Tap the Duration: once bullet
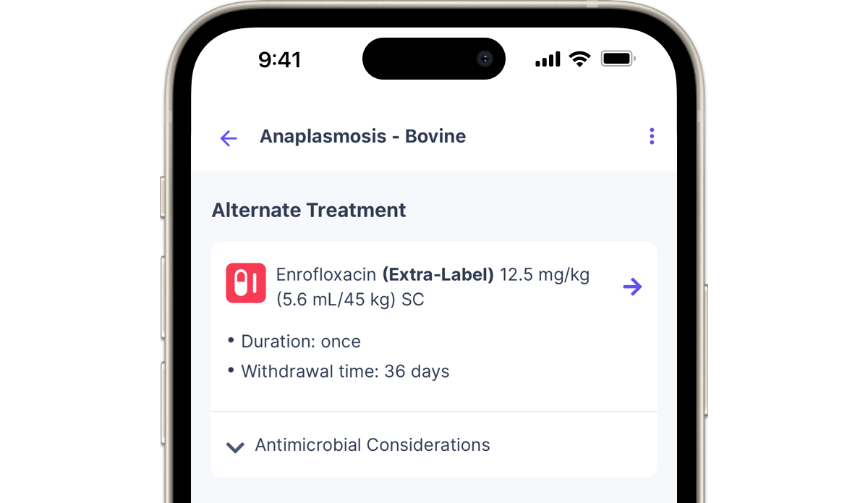 point(300,342)
